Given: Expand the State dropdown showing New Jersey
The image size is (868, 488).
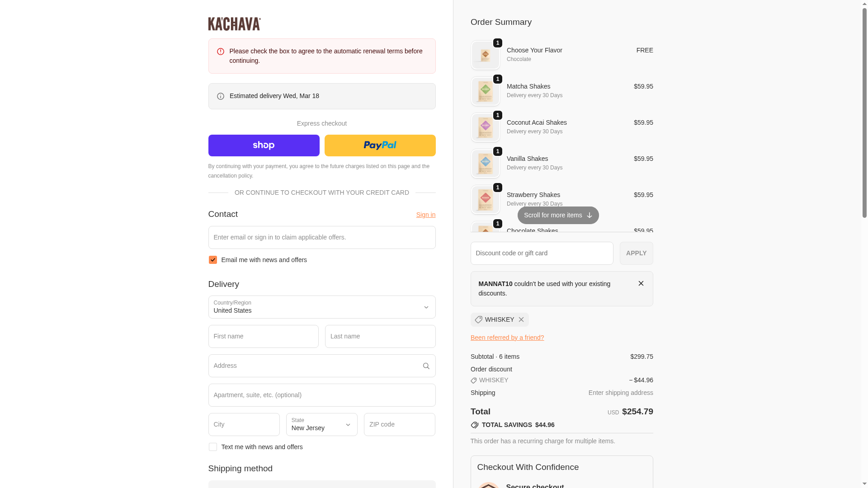Looking at the screenshot, I should [321, 424].
